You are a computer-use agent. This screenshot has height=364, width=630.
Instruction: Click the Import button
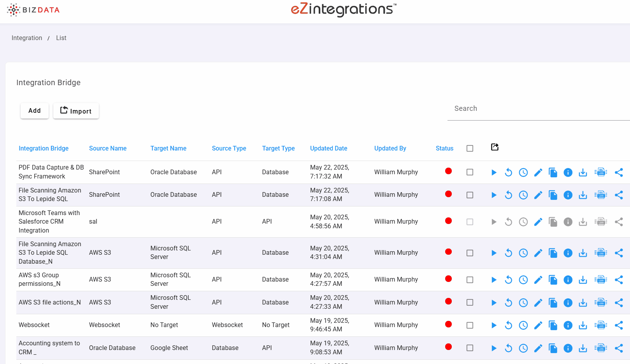click(76, 111)
